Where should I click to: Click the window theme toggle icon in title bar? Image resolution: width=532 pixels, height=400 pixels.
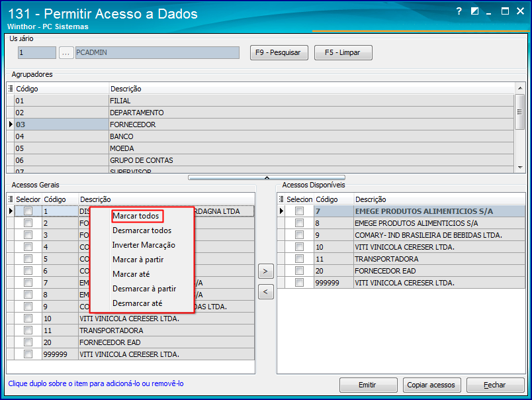tap(474, 11)
